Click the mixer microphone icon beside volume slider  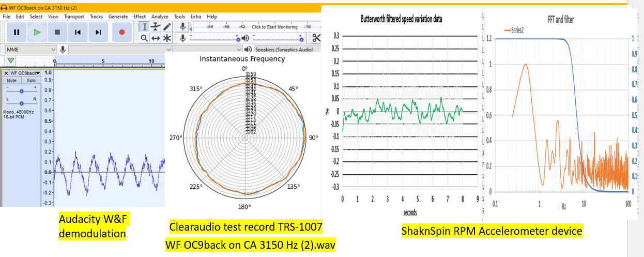click(182, 38)
